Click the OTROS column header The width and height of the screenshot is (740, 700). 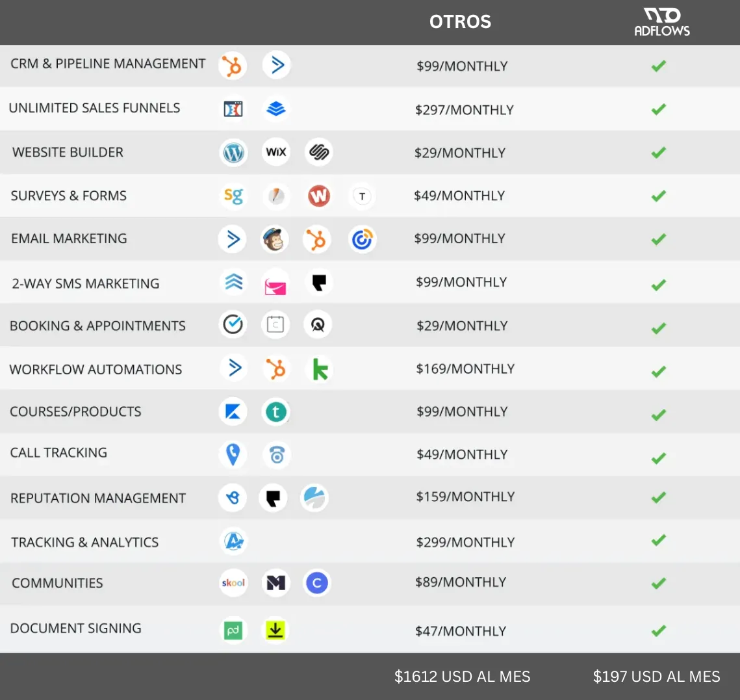(460, 22)
